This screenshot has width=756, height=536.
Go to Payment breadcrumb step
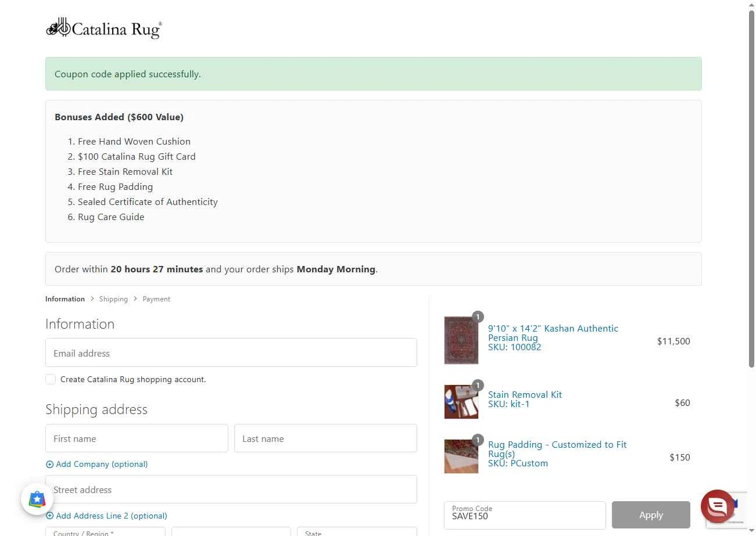(x=156, y=299)
